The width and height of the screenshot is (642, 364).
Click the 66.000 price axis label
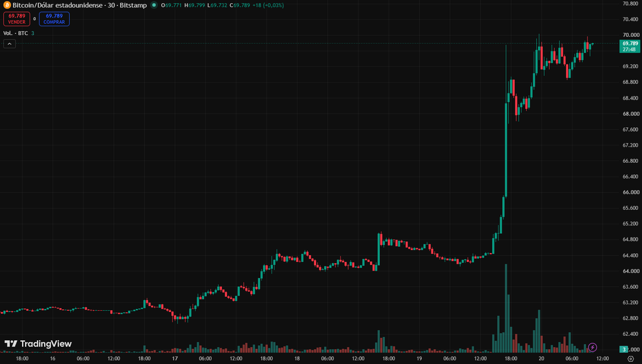[x=631, y=192]
